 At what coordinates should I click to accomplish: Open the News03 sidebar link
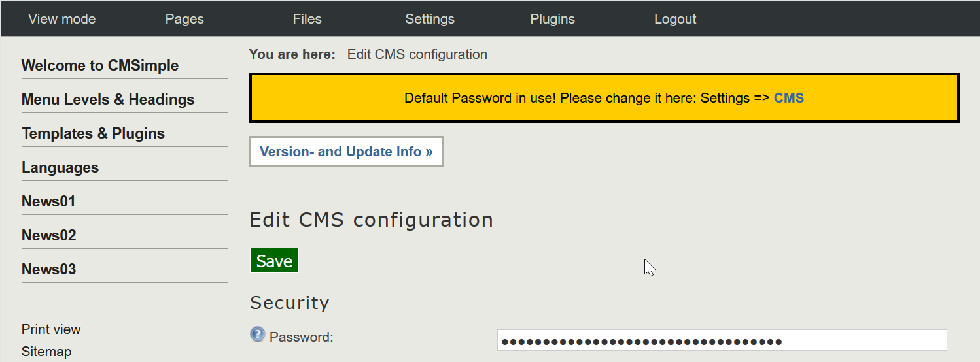pyautogui.click(x=48, y=269)
